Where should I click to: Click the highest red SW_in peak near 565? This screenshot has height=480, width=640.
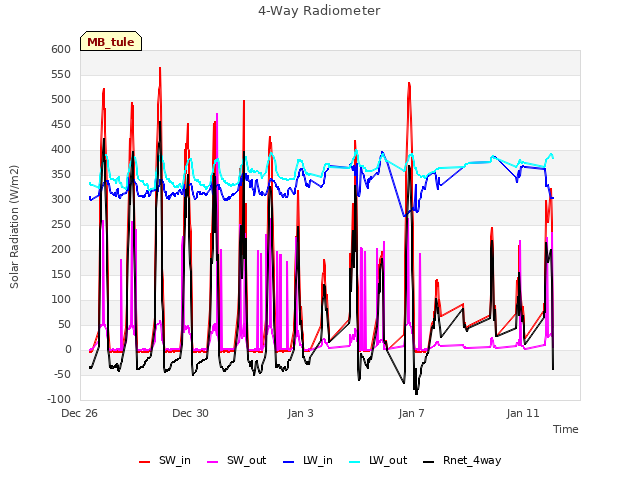pyautogui.click(x=160, y=68)
